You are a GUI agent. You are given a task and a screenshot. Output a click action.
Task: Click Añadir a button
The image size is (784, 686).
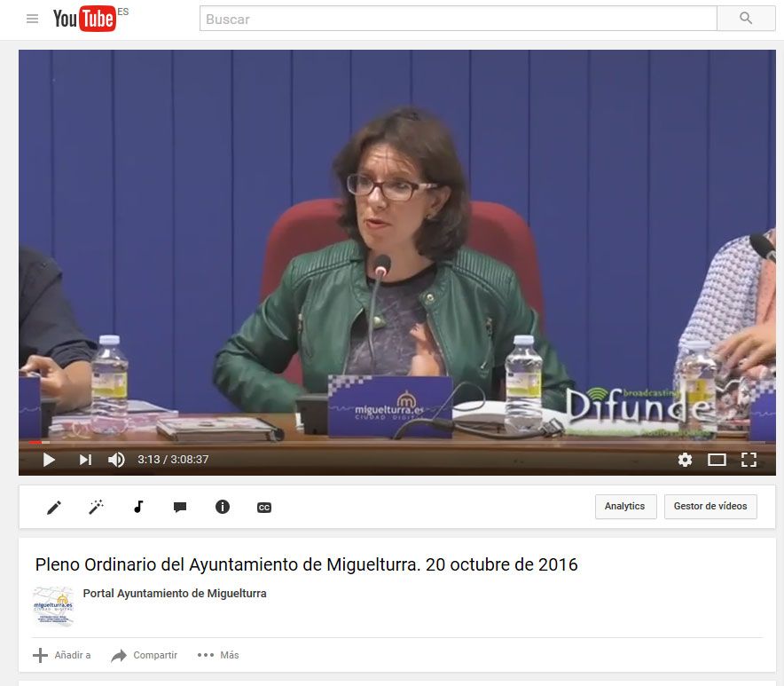(x=62, y=655)
